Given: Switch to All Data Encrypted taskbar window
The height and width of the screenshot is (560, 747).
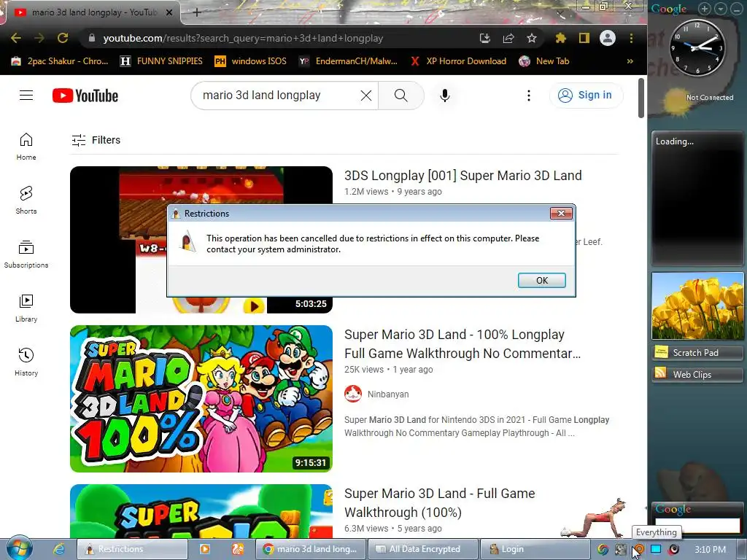Looking at the screenshot, I should [423, 549].
